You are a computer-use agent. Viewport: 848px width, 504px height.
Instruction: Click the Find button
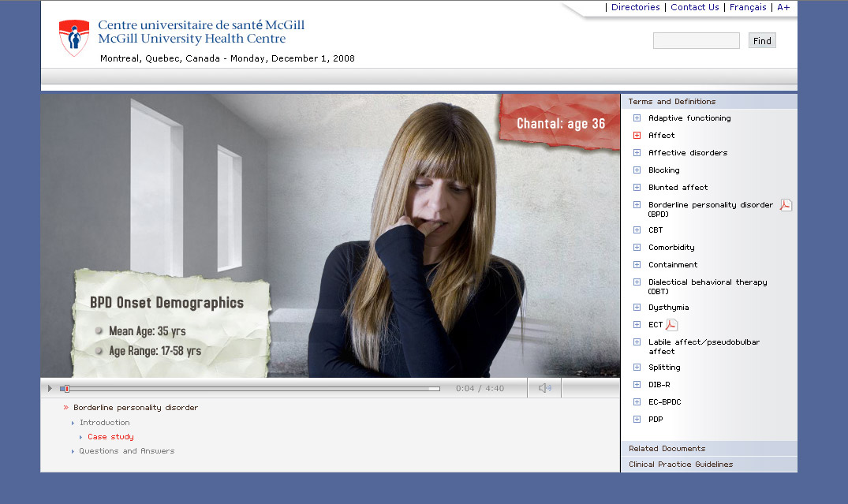762,40
